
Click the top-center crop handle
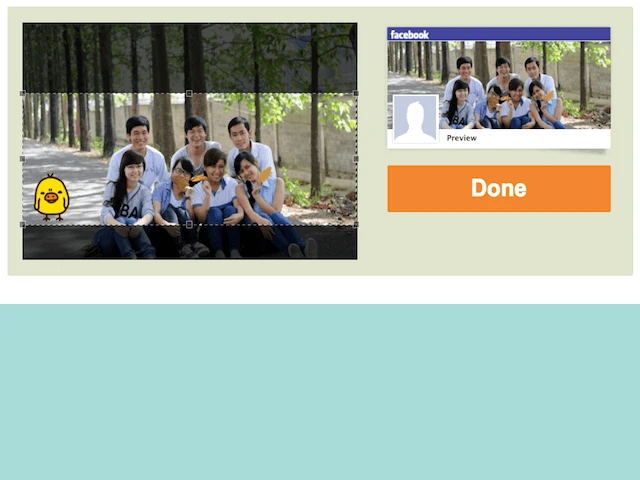pyautogui.click(x=189, y=93)
